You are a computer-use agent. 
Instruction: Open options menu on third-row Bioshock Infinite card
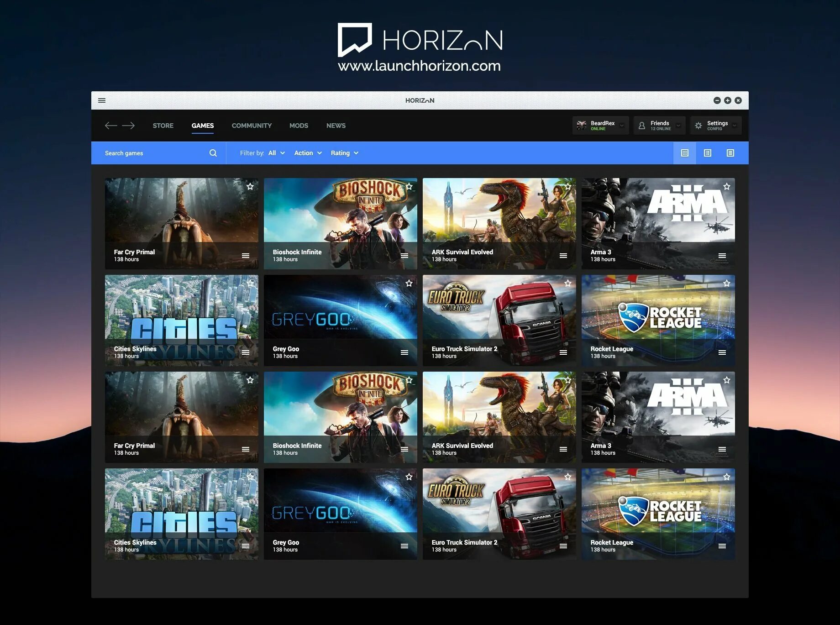pyautogui.click(x=404, y=449)
